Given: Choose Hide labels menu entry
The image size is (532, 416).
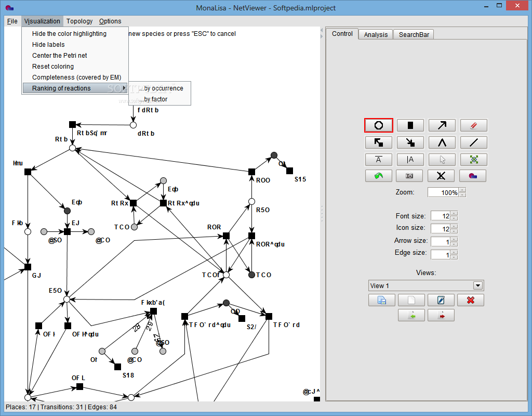Looking at the screenshot, I should (75, 45).
